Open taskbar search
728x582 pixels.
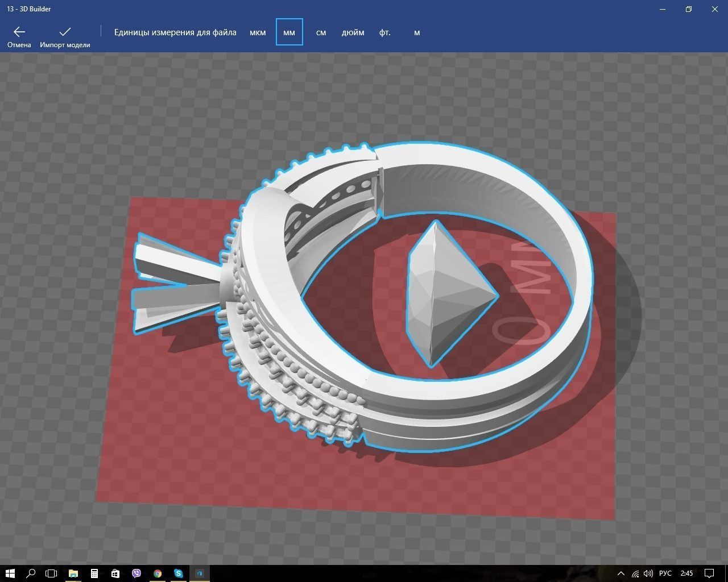pos(31,573)
